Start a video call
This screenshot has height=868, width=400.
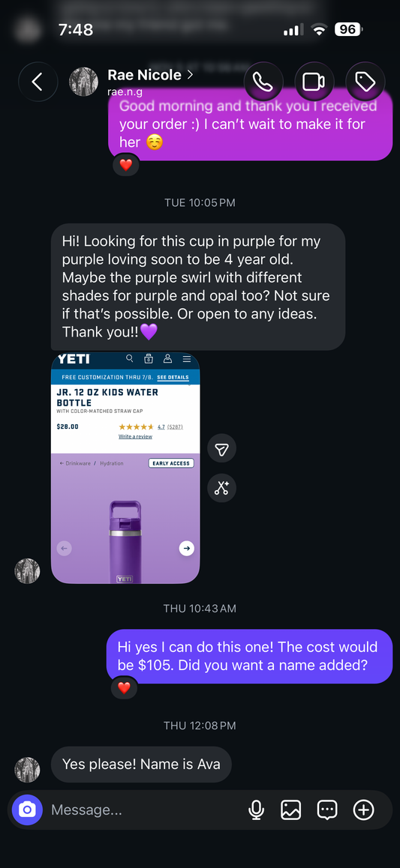click(x=314, y=82)
